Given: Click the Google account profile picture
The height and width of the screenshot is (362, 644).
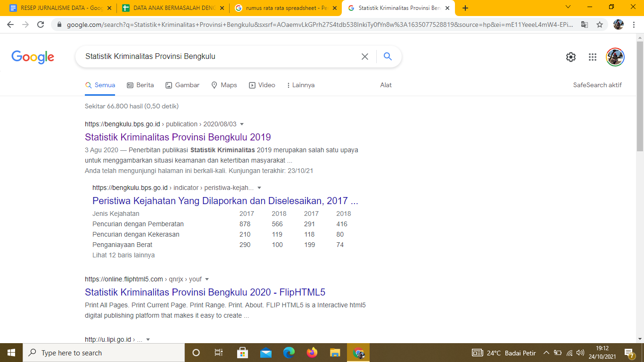Looking at the screenshot, I should [615, 57].
